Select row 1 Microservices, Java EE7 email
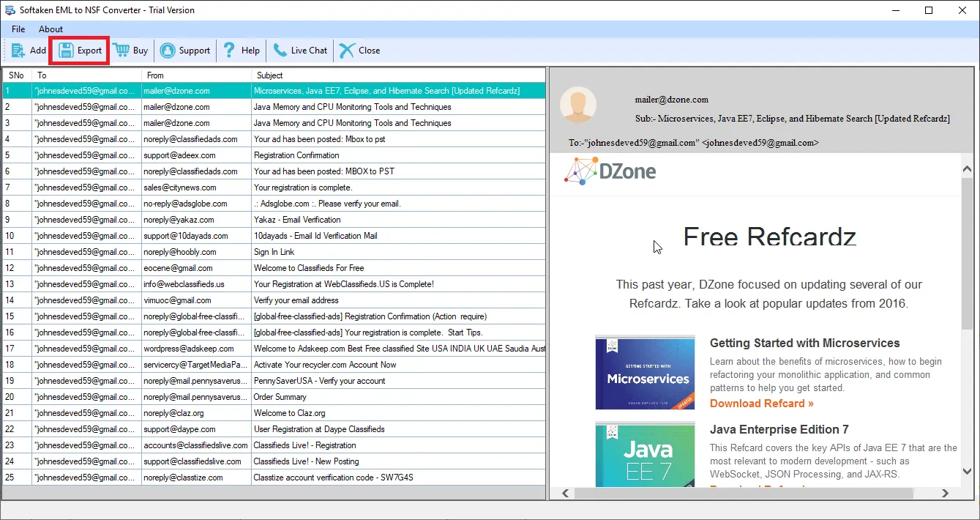Viewport: 980px width, 520px height. pos(274,91)
